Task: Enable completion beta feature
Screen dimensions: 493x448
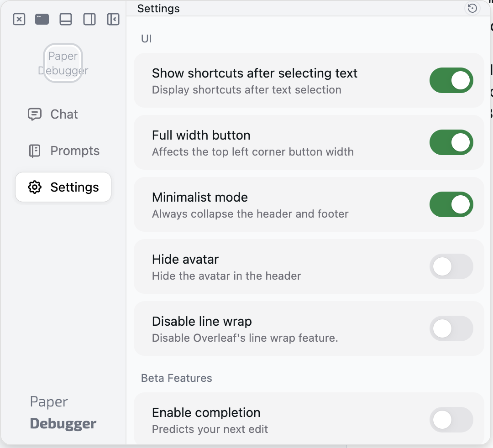Action: click(x=451, y=420)
